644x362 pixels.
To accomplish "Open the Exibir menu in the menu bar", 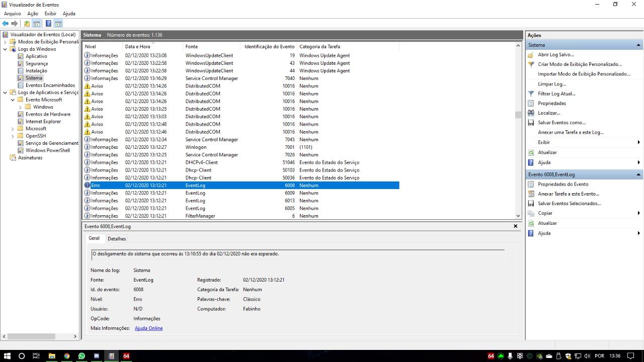I will point(50,14).
